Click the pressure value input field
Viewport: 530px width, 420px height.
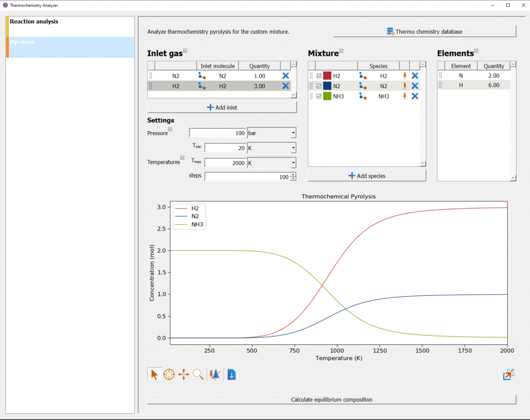218,133
